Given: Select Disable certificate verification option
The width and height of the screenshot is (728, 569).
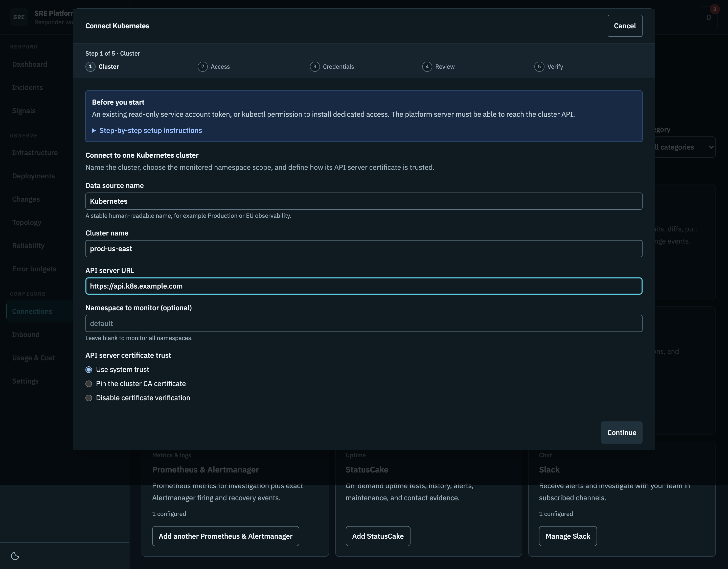Looking at the screenshot, I should click(x=89, y=398).
